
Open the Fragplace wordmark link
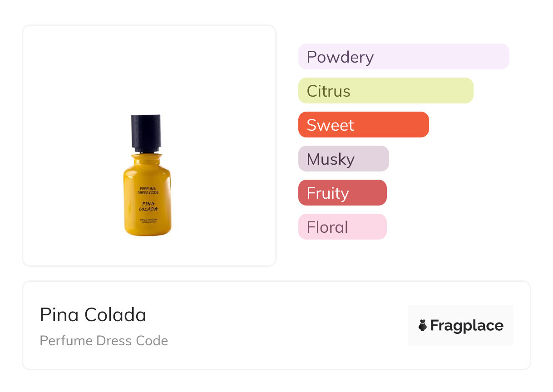(x=467, y=325)
